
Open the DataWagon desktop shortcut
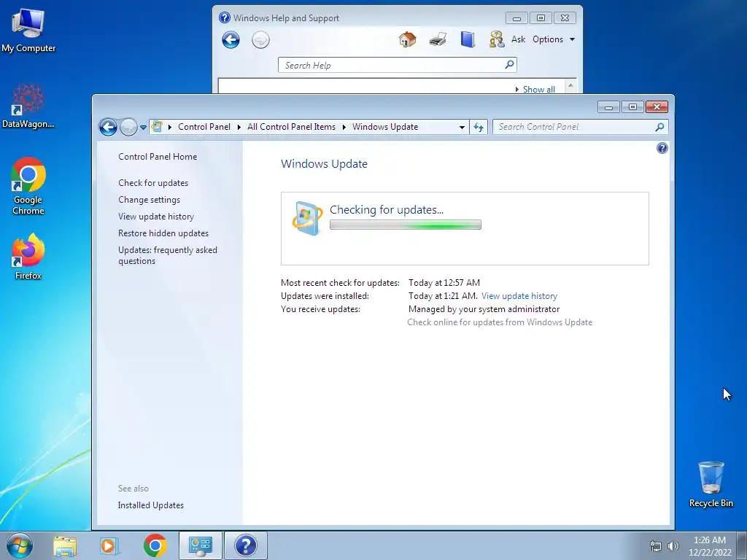coord(28,106)
